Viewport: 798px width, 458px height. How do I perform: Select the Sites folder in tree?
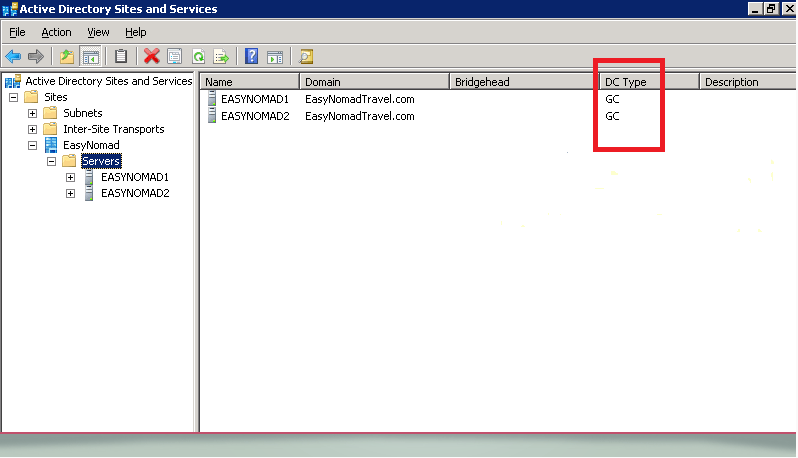click(x=55, y=97)
